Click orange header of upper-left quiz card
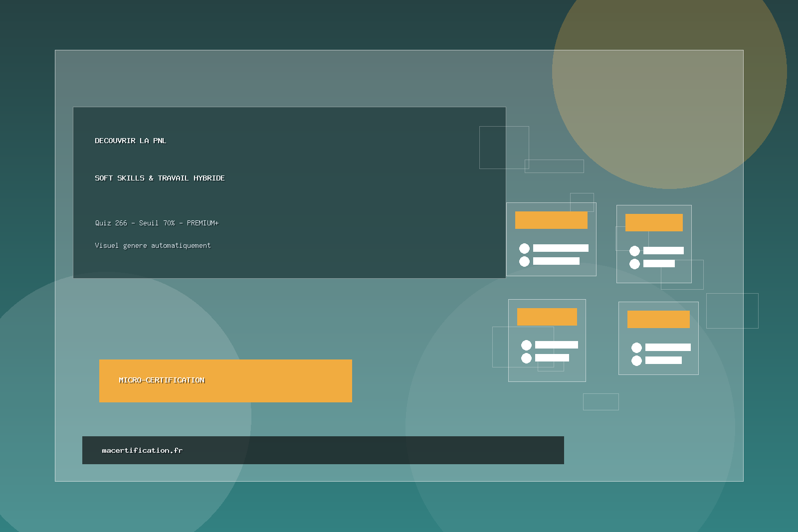The height and width of the screenshot is (532, 798). pyautogui.click(x=551, y=220)
